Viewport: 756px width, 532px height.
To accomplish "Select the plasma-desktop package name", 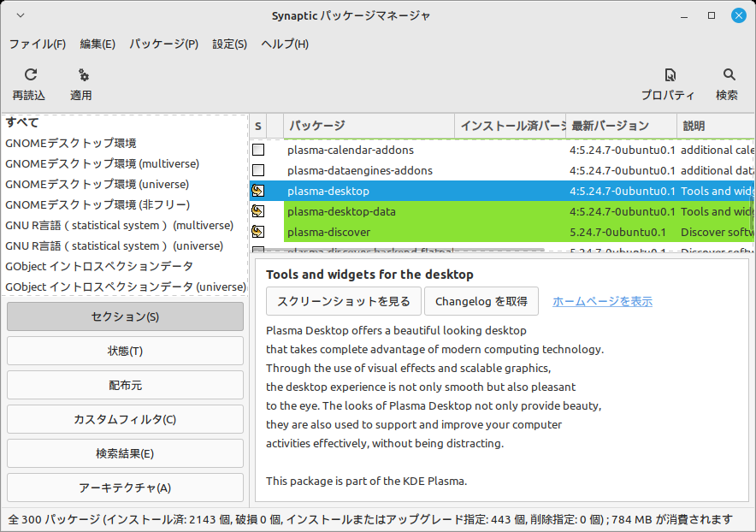I will 328,191.
